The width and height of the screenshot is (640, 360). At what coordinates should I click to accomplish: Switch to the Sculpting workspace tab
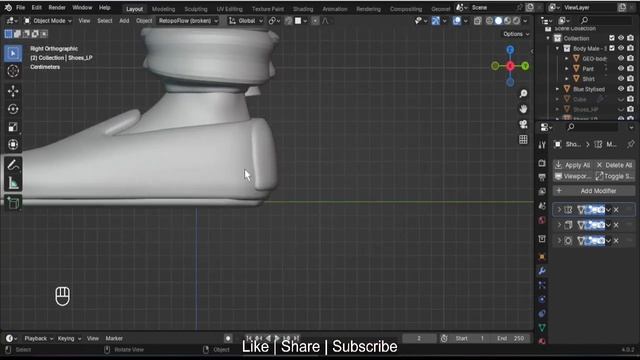[196, 9]
